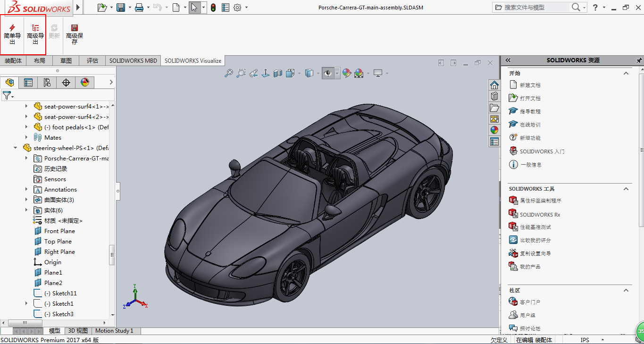
Task: Click the task pane Appearances color ball icon
Action: pos(494,130)
